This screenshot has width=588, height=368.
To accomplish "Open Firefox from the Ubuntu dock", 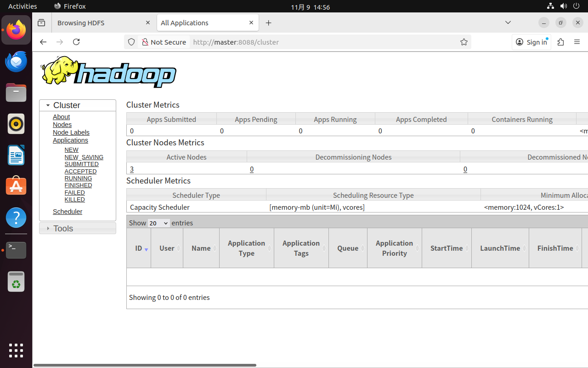I will [16, 30].
